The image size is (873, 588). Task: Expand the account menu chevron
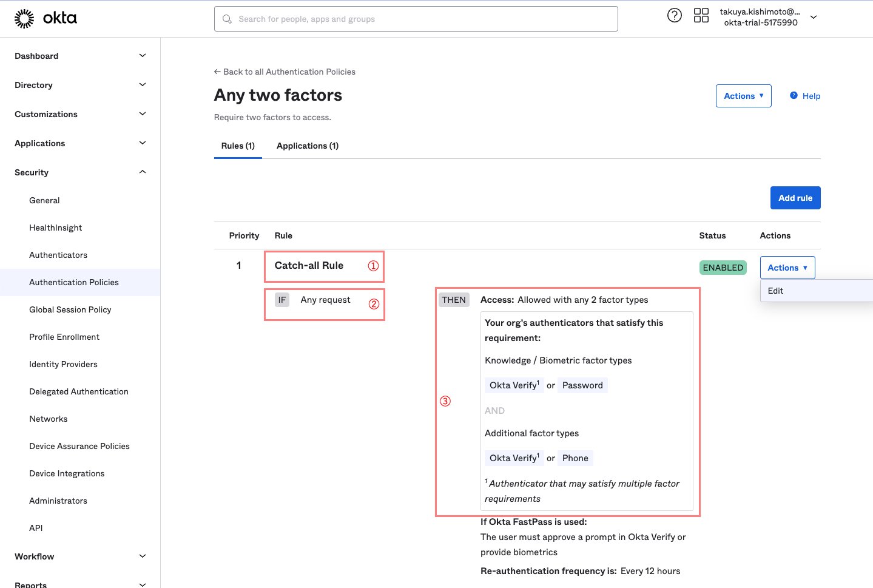pos(814,18)
